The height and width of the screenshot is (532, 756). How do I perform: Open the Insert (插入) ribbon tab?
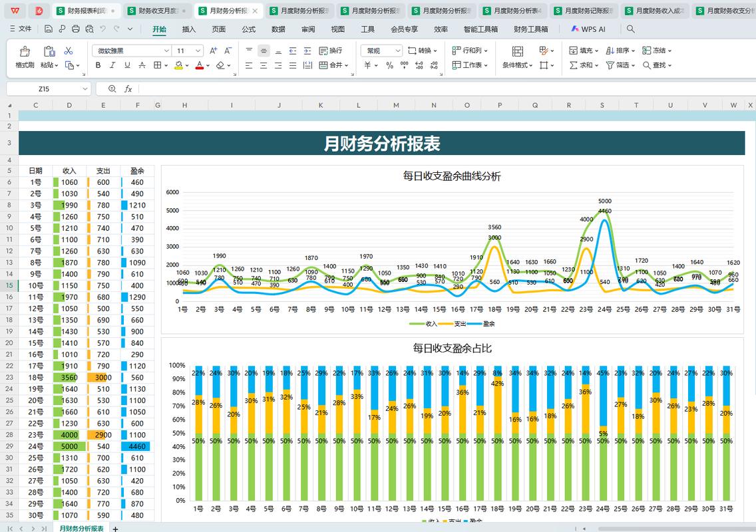pos(188,29)
